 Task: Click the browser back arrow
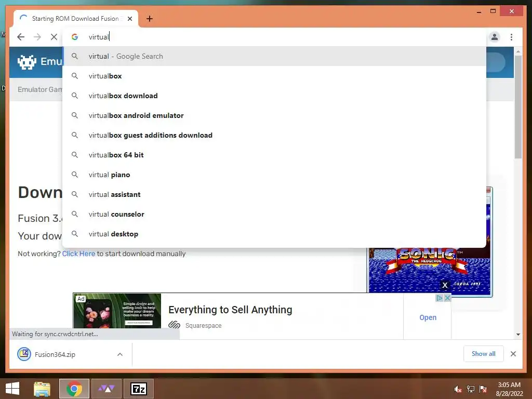21,37
